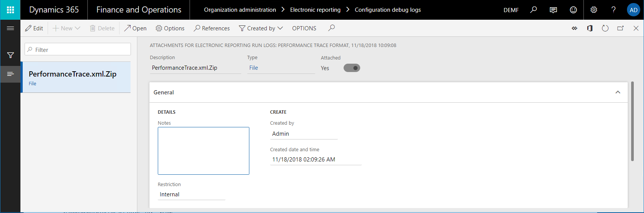Refresh the page with the refresh icon
Image resolution: width=644 pixels, height=213 pixels.
click(605, 28)
